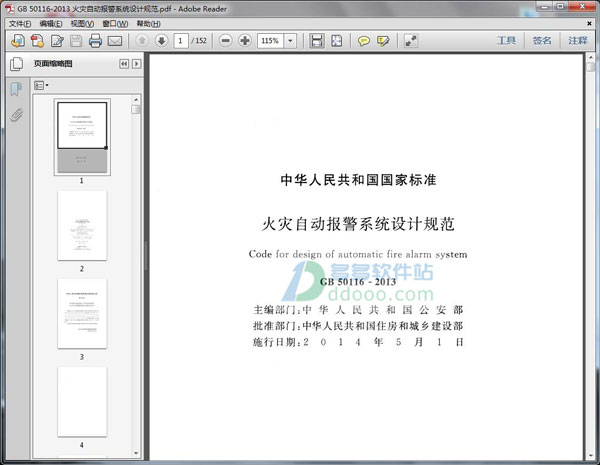Print the document with the printer icon
The width and height of the screenshot is (600, 465).
point(95,41)
